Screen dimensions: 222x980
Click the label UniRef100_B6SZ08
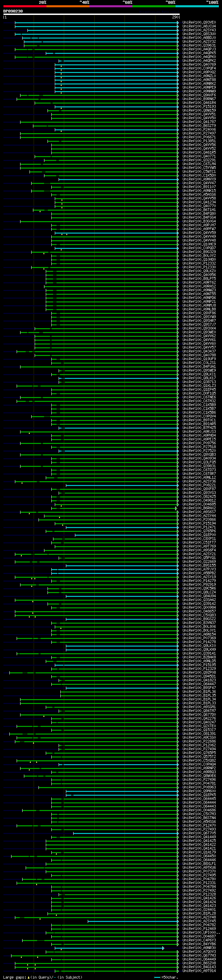click(x=199, y=964)
